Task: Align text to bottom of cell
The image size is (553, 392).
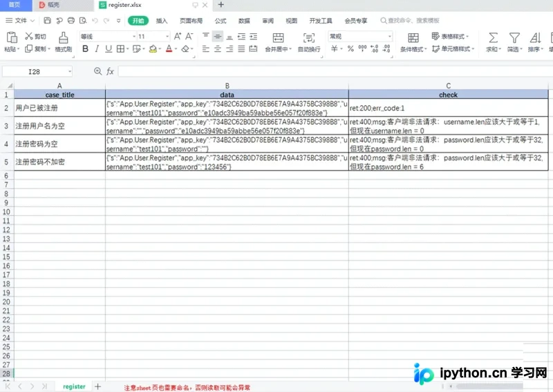Action: (x=229, y=37)
